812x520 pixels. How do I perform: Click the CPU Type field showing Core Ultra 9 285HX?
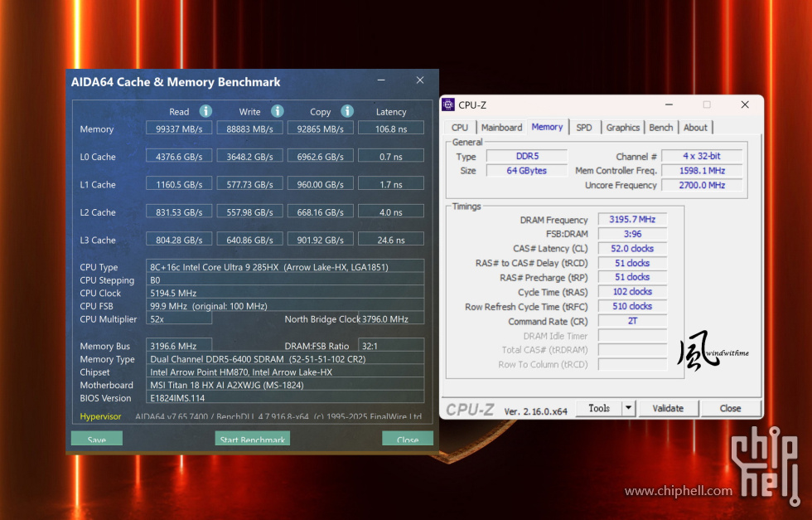click(x=285, y=266)
